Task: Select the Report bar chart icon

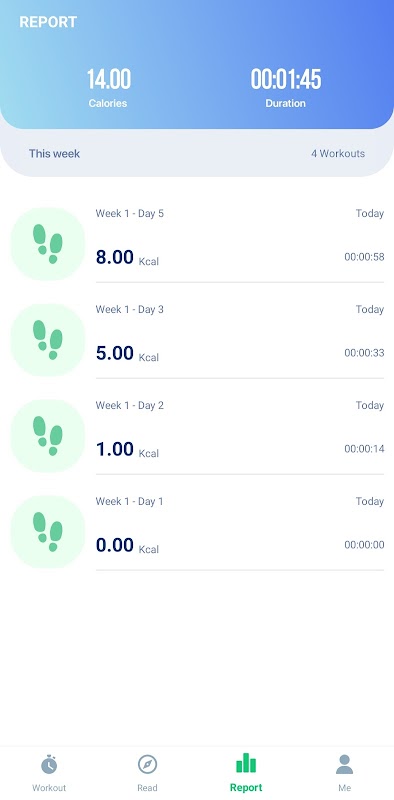Action: [246, 763]
